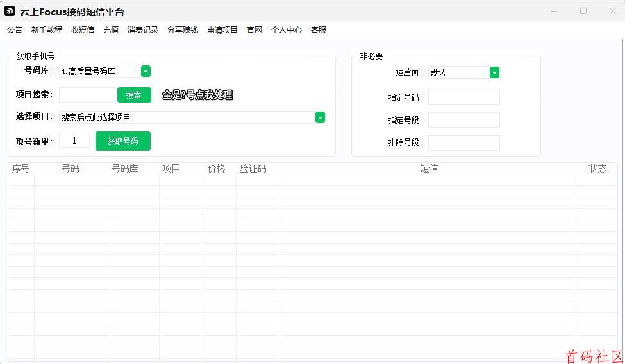Image resolution: width=625 pixels, height=364 pixels.
Task: Click the green 获取号码 button
Action: 123,141
